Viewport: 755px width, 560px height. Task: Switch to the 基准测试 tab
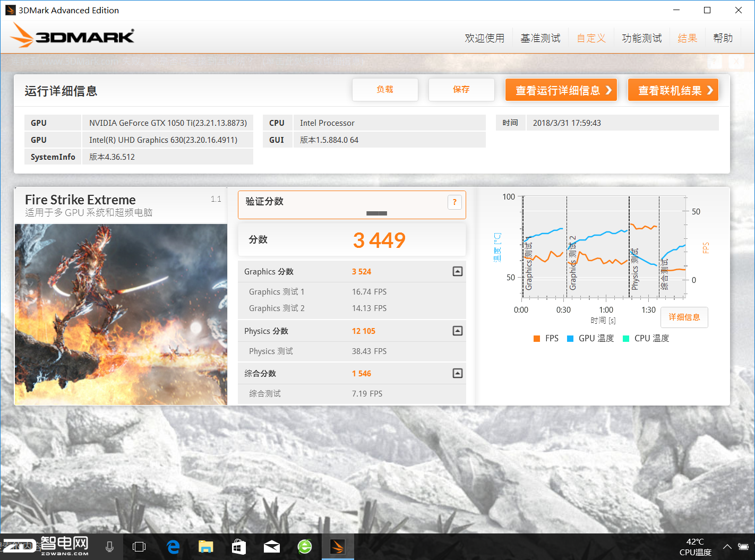540,38
